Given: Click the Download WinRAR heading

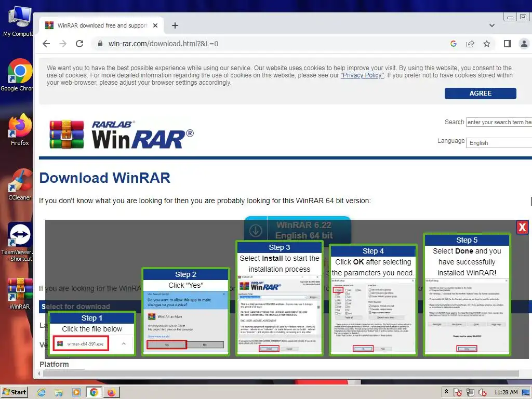Looking at the screenshot, I should (x=104, y=178).
